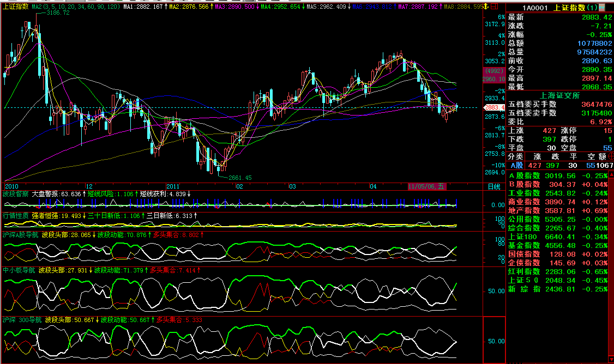Open the 日线 period selector
The width and height of the screenshot is (614, 364).
point(494,187)
